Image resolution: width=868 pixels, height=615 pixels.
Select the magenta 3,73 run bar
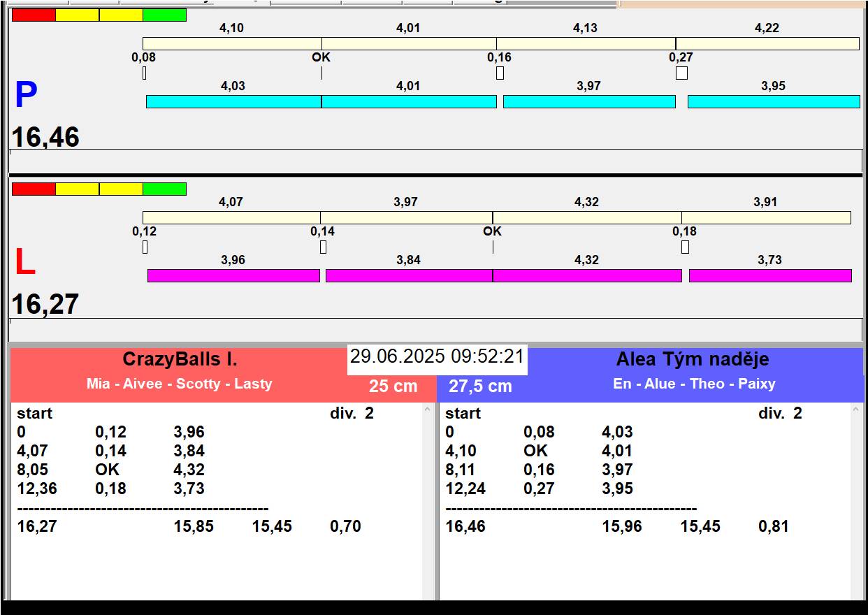click(769, 275)
